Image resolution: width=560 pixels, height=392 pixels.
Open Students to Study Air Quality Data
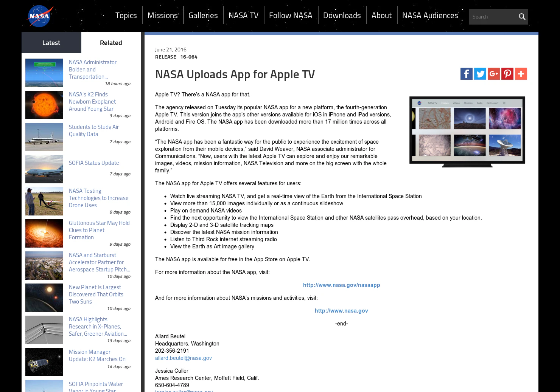point(94,130)
